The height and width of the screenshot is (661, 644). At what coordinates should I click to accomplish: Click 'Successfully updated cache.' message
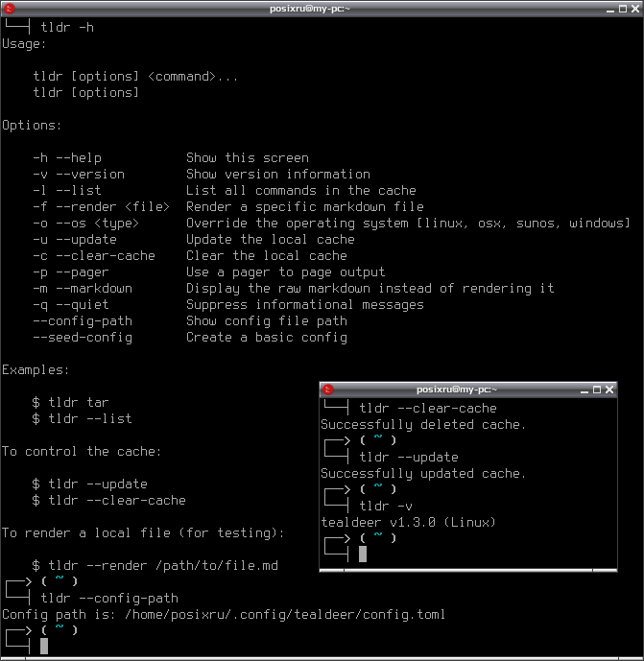tap(423, 474)
